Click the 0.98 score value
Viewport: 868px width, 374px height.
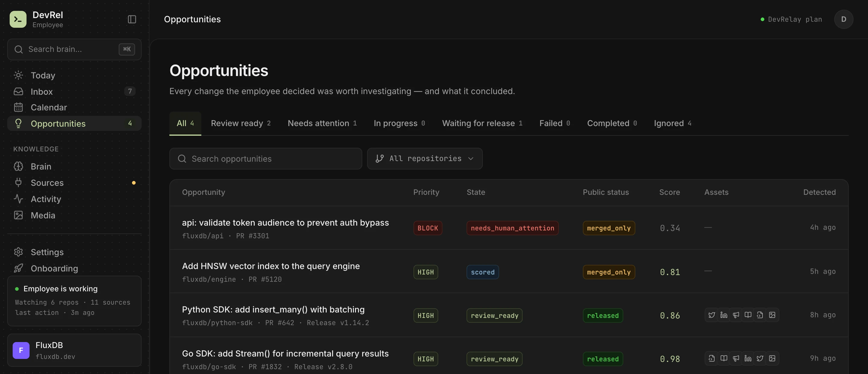coord(669,359)
